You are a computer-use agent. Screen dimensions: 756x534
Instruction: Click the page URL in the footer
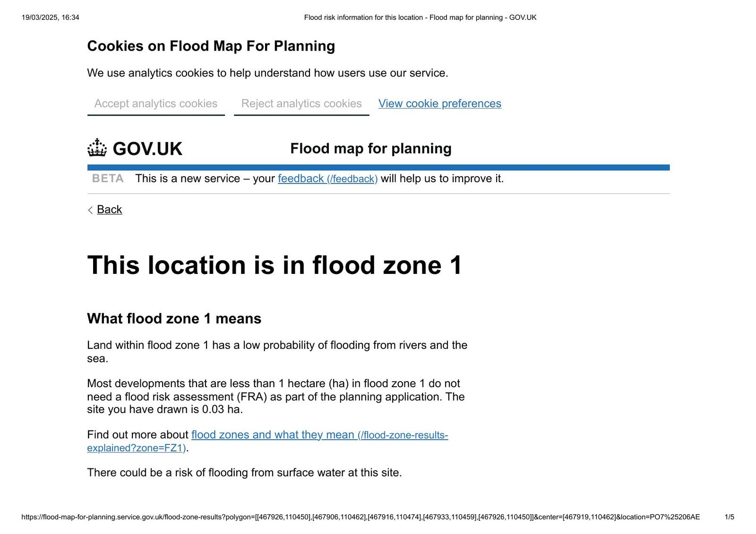coord(360,517)
